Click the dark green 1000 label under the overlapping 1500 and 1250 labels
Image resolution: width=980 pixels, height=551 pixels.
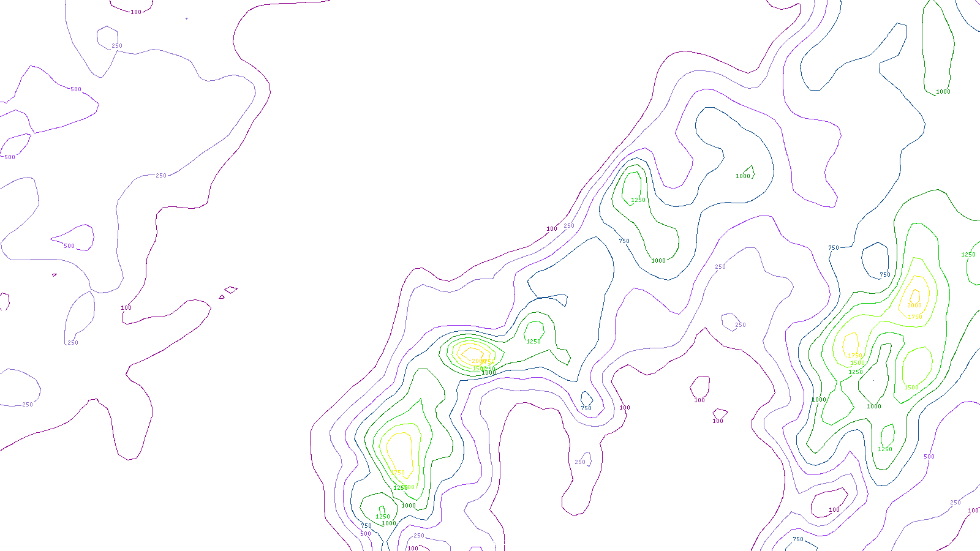tap(489, 373)
